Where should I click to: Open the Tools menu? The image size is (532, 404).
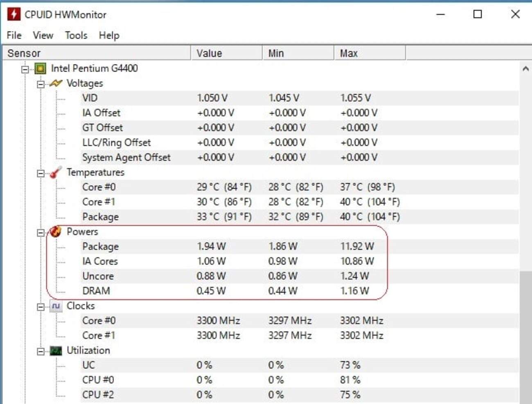76,36
